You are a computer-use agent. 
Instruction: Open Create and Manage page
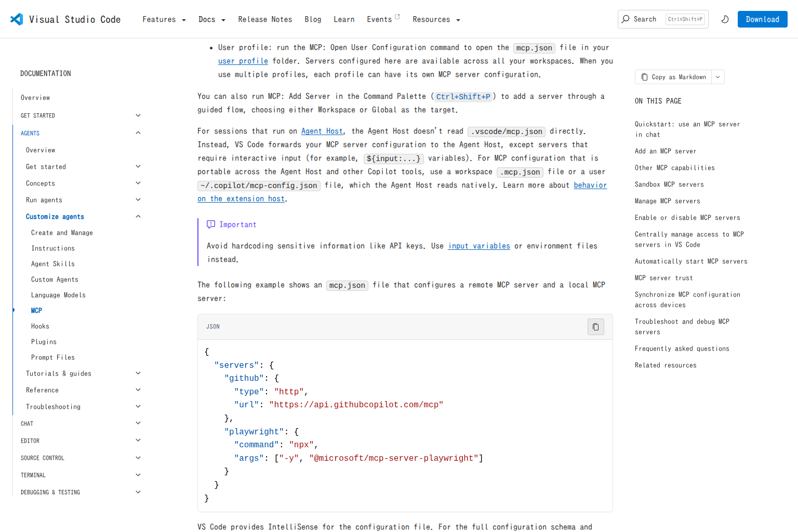(62, 233)
